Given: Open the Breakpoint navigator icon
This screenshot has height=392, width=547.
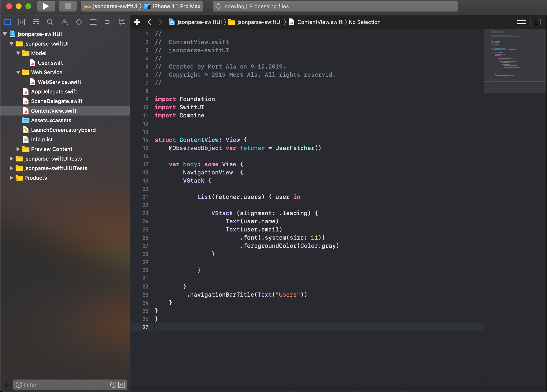Looking at the screenshot, I should click(x=108, y=22).
